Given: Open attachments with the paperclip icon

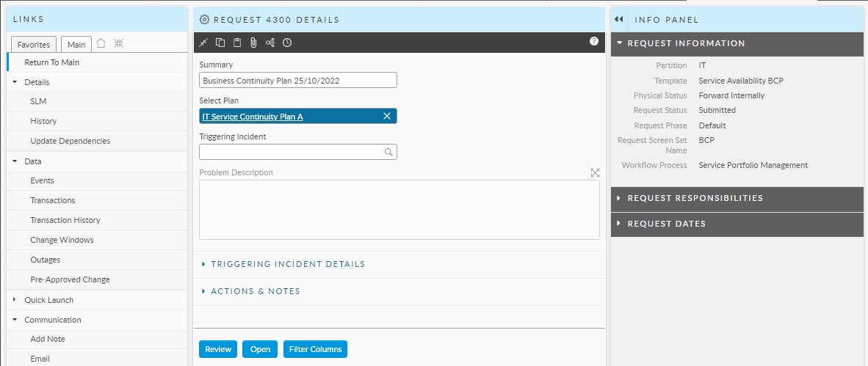Looking at the screenshot, I should coord(253,43).
